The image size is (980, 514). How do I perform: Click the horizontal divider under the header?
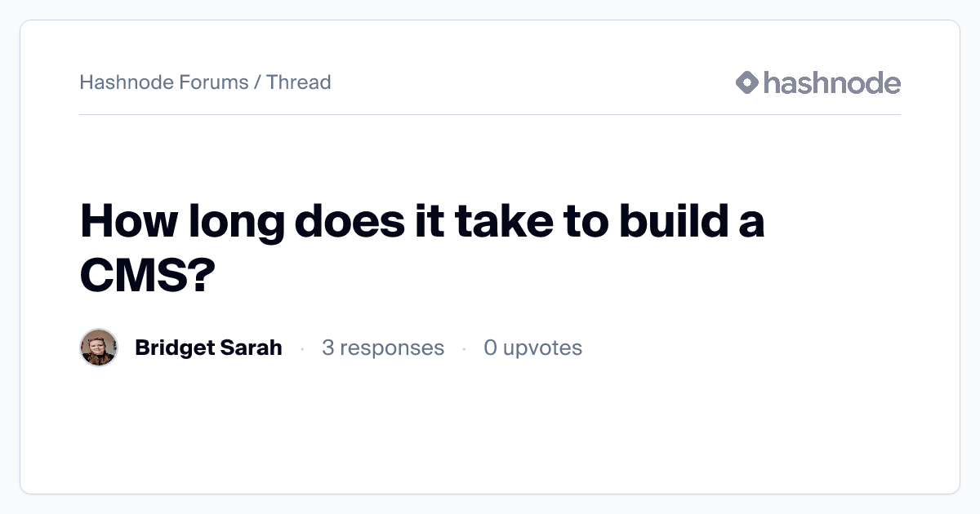490,115
